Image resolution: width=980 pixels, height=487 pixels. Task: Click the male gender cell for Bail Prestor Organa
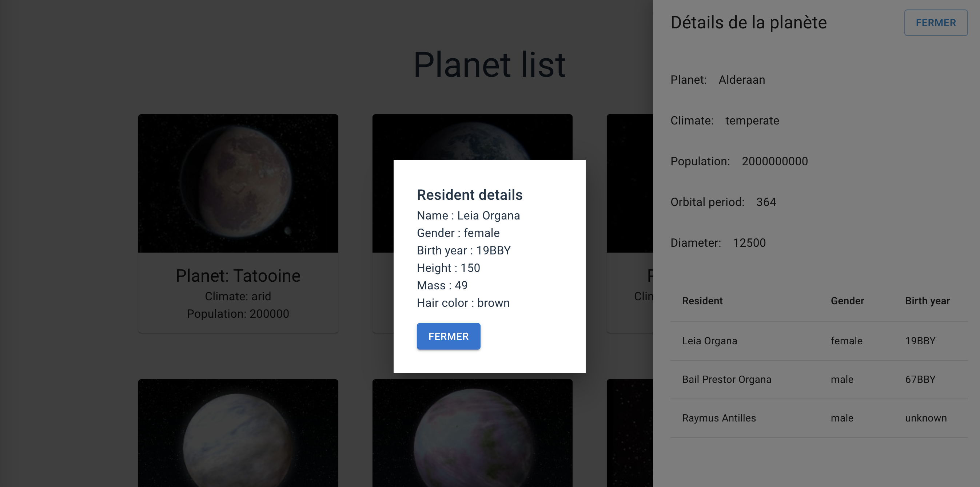[x=841, y=380]
